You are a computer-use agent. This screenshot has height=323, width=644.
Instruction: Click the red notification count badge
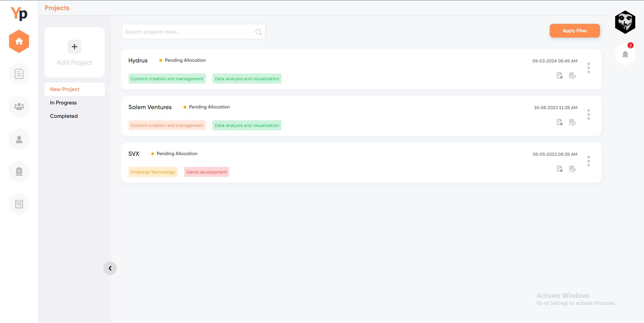[x=631, y=45]
